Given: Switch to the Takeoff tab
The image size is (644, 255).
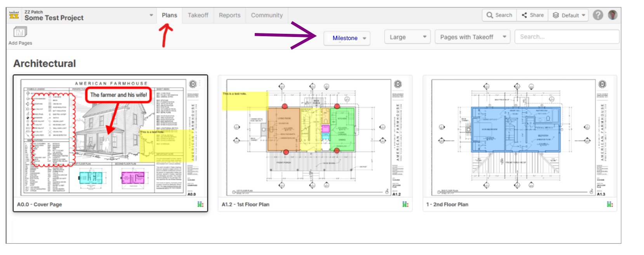Looking at the screenshot, I should pos(198,15).
